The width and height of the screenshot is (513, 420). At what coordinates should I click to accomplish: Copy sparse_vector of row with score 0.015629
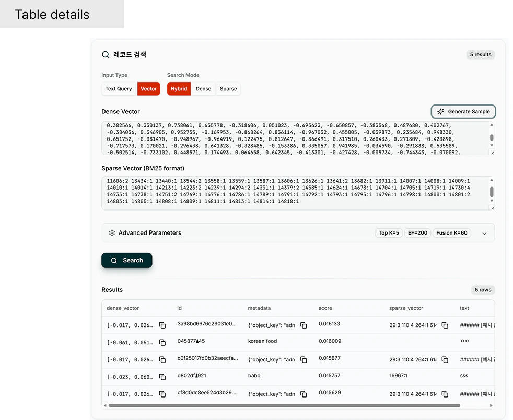click(445, 394)
